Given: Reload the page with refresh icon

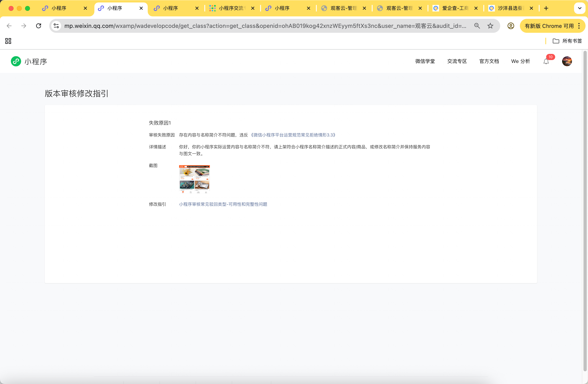Looking at the screenshot, I should coord(39,26).
